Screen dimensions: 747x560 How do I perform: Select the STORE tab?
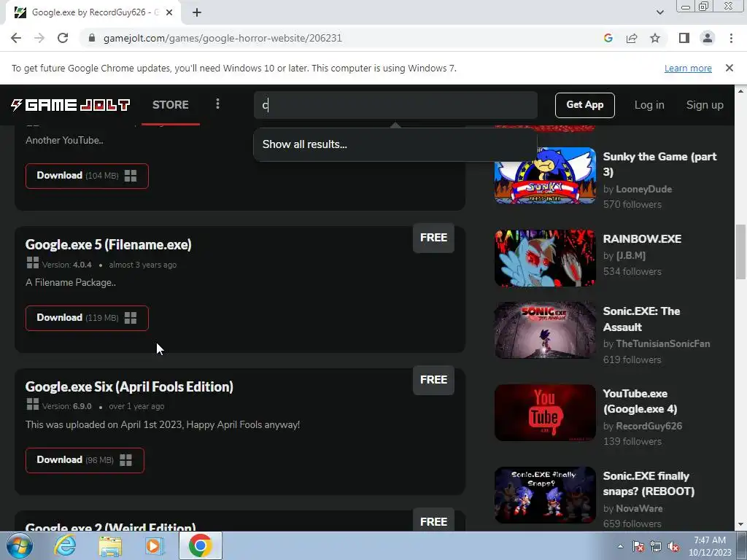(x=171, y=105)
